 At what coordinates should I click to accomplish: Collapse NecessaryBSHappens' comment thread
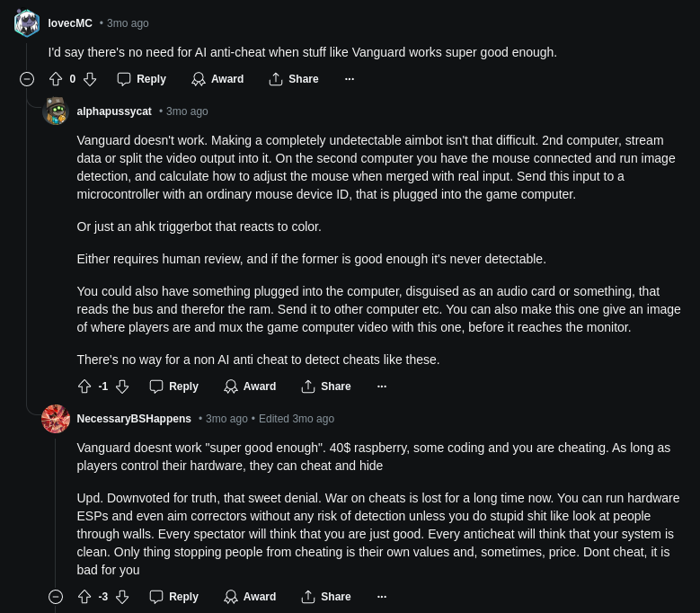56,597
